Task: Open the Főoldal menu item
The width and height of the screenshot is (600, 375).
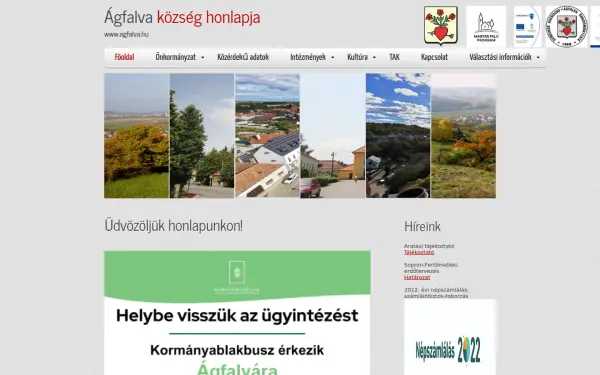Action: click(x=124, y=57)
